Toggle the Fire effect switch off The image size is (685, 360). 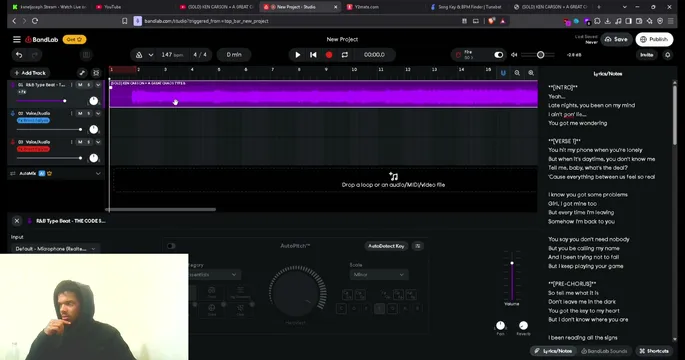(498, 55)
